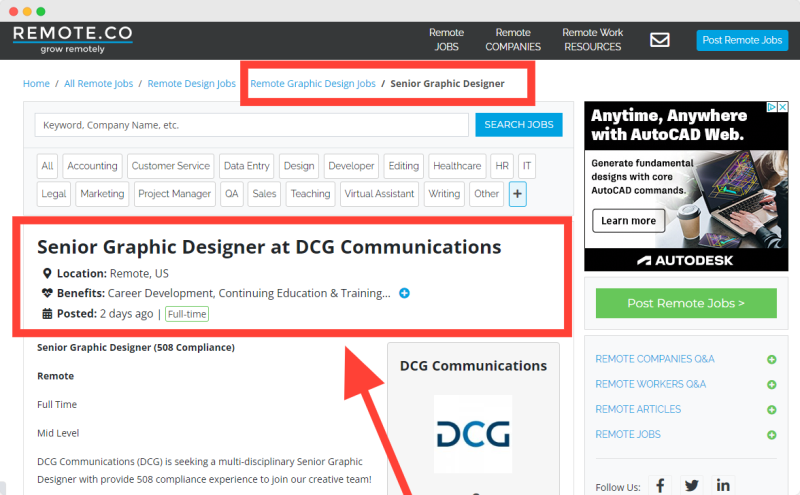Select Virtual Assistant category filter
Screen dimensions: 800x495
click(379, 194)
